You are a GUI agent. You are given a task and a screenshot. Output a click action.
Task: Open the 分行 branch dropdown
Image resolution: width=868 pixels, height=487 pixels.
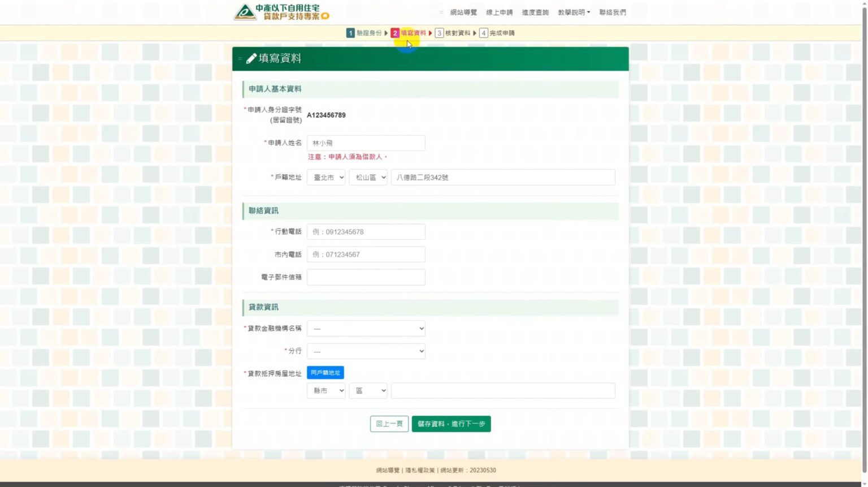[x=366, y=351]
